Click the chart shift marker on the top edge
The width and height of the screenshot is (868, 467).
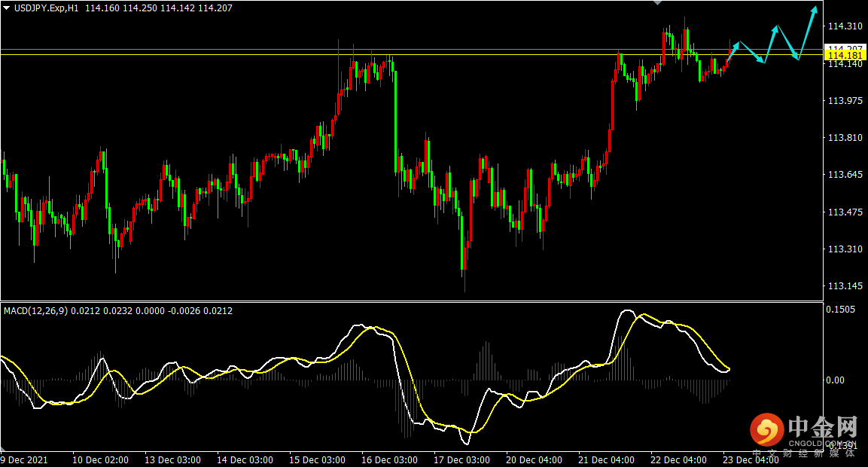click(658, 3)
